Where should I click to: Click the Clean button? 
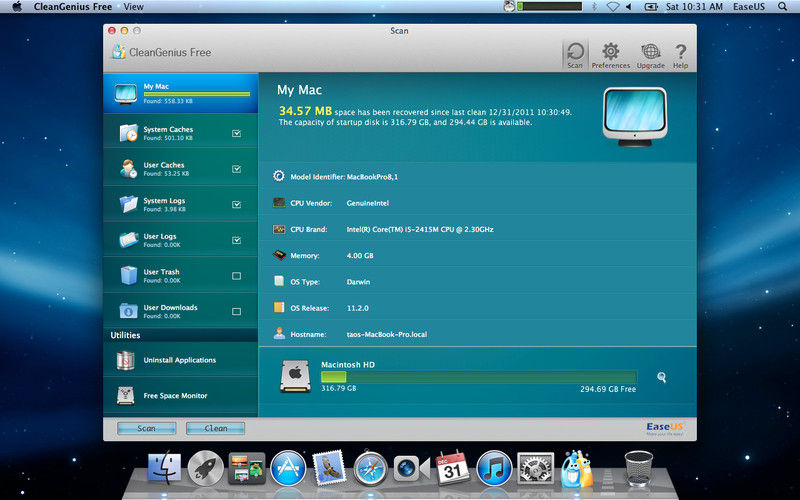(x=215, y=428)
